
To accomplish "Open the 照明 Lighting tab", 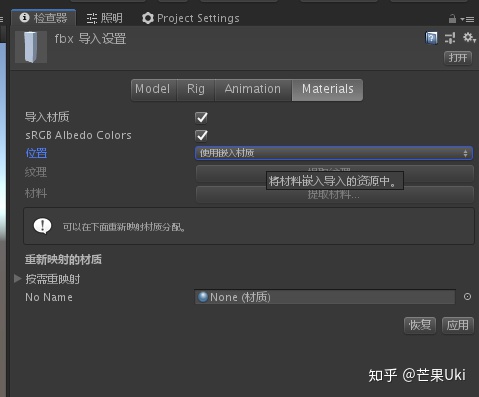I will tap(105, 18).
